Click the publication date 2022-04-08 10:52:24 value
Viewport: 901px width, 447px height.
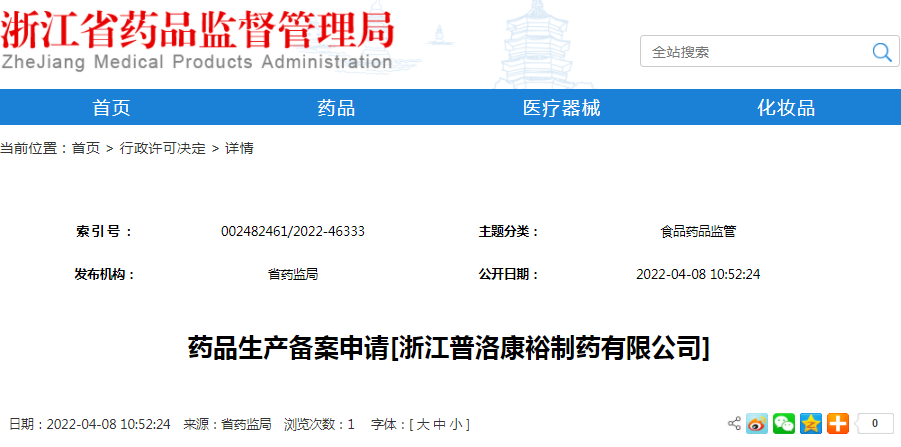point(698,274)
